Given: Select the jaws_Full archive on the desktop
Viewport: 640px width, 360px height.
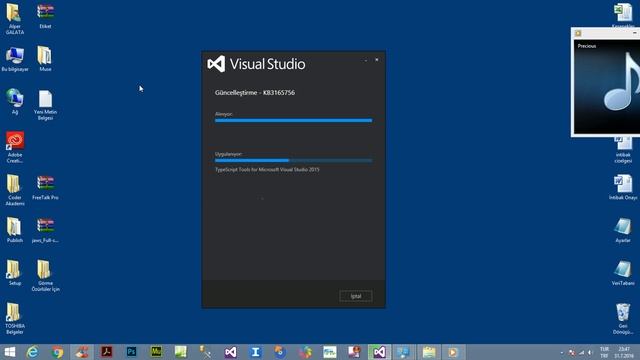Looking at the screenshot, I should pos(45,231).
